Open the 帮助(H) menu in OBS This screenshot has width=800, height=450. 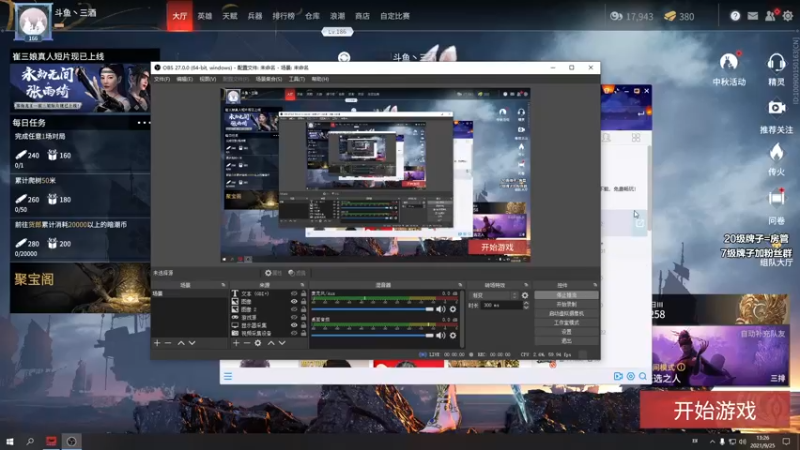coord(320,79)
